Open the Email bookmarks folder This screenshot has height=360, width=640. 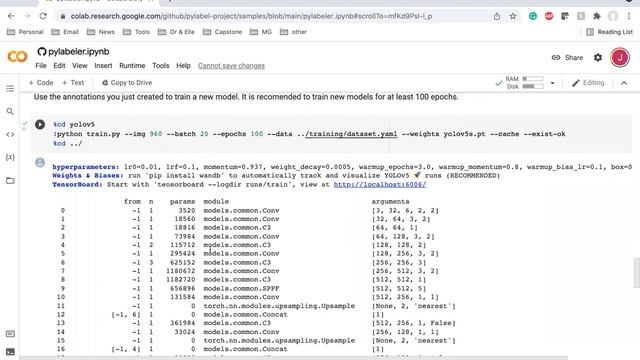[x=65, y=32]
